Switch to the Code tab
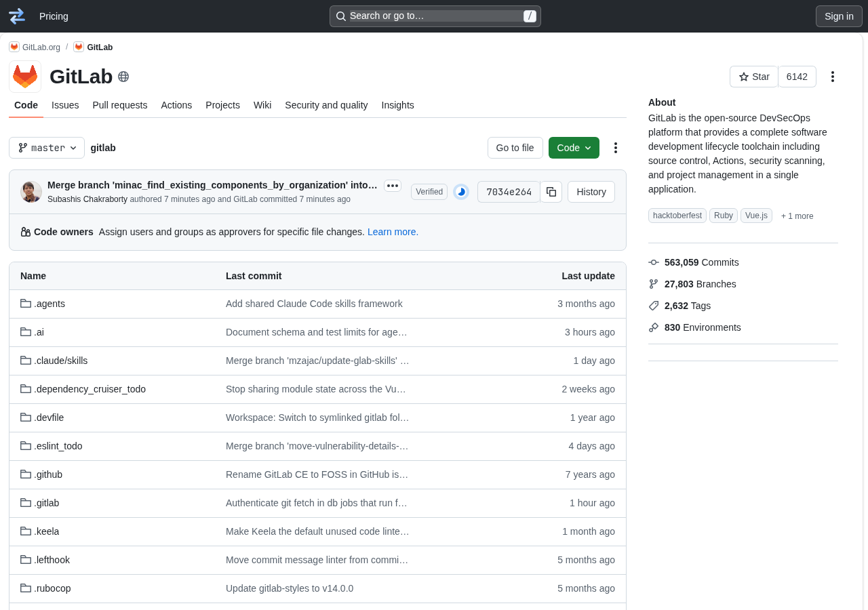The height and width of the screenshot is (610, 868). (26, 105)
